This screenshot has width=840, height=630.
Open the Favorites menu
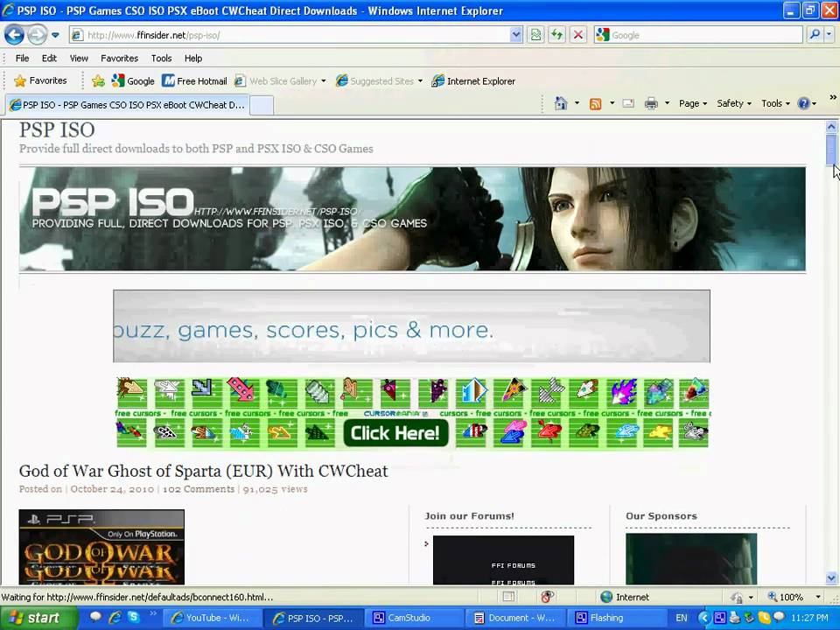(x=120, y=59)
